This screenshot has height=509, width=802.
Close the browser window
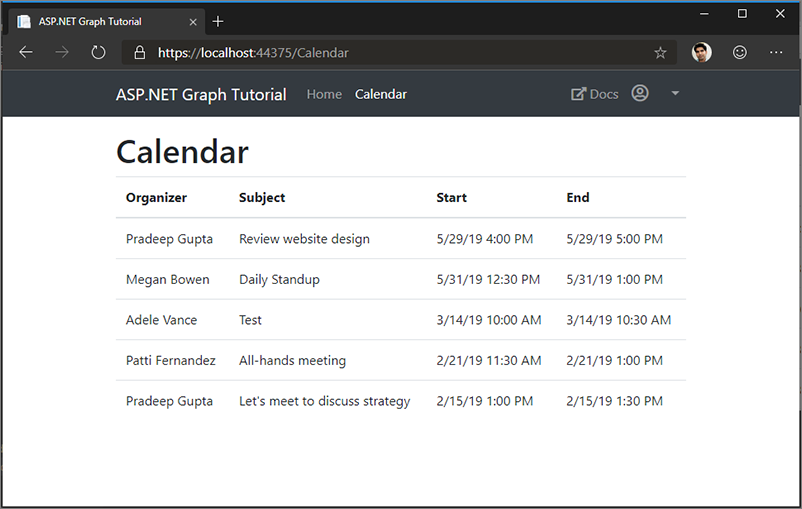pyautogui.click(x=780, y=14)
